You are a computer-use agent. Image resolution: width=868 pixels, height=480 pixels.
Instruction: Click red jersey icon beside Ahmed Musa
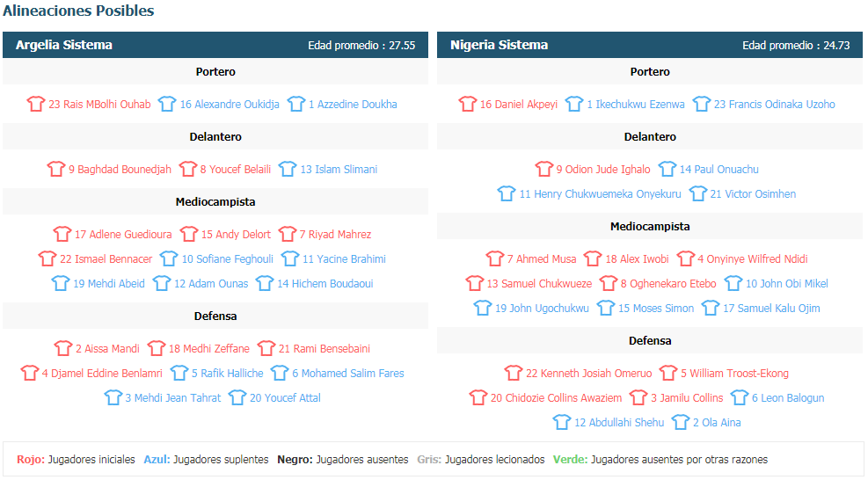[x=494, y=258]
